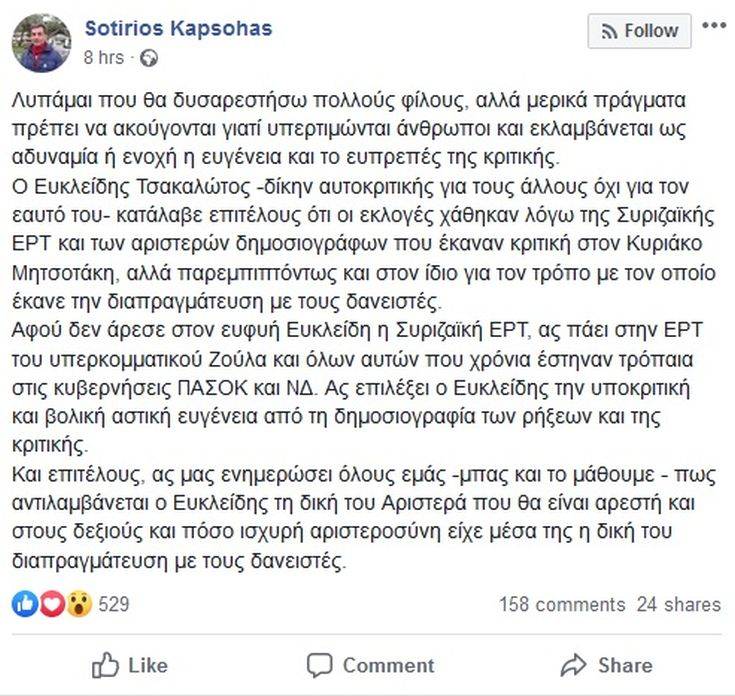735x696 pixels.
Task: Click the wow emoji reaction icon
Action: pos(78,604)
